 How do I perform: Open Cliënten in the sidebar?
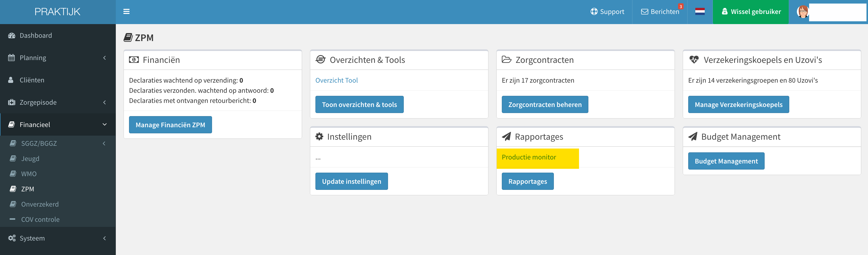(58, 80)
